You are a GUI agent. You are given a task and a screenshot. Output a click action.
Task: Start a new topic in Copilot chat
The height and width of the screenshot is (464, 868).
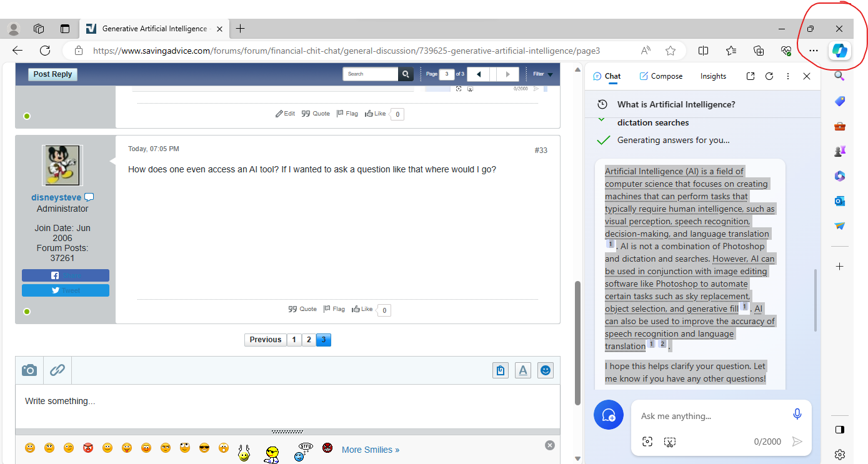608,415
